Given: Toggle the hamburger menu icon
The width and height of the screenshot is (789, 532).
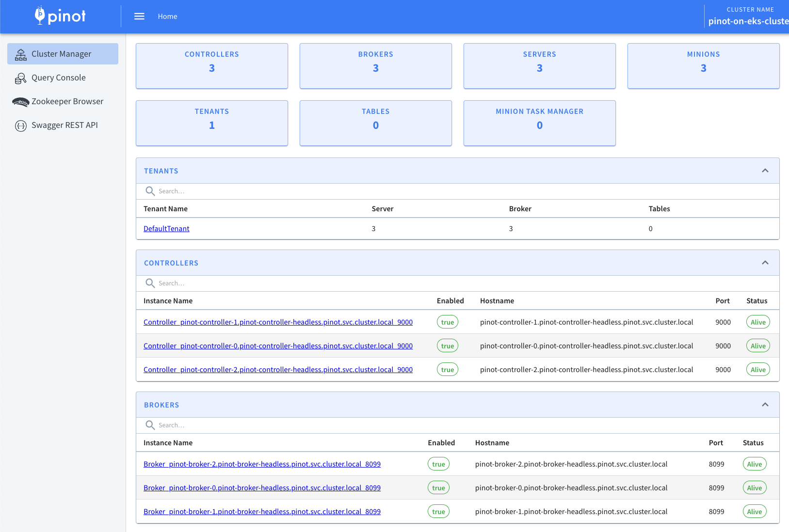Looking at the screenshot, I should 139,16.
